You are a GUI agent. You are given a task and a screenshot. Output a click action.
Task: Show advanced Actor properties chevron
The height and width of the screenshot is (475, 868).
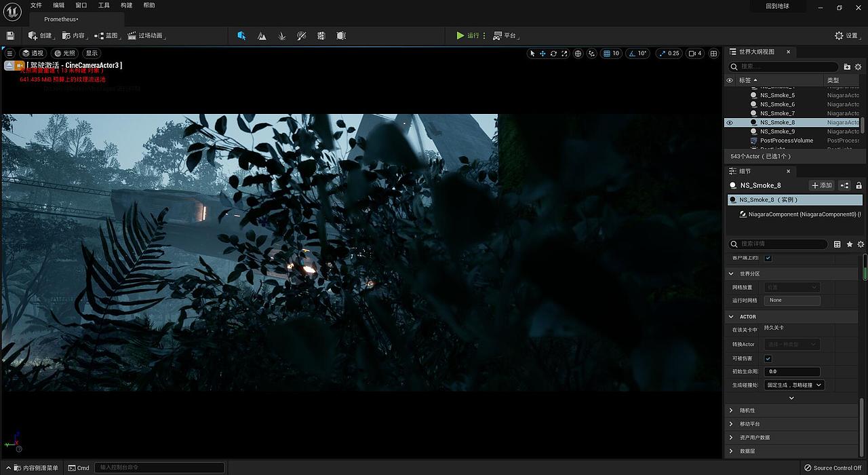[791, 398]
